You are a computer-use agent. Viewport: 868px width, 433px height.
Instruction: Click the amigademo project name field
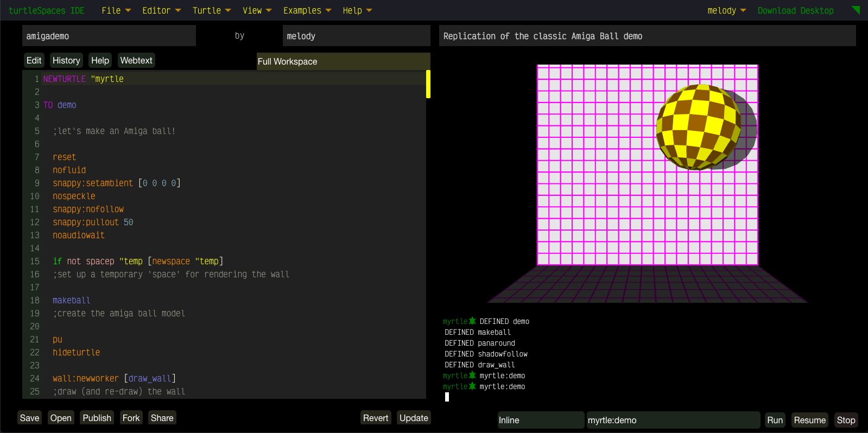coord(109,36)
